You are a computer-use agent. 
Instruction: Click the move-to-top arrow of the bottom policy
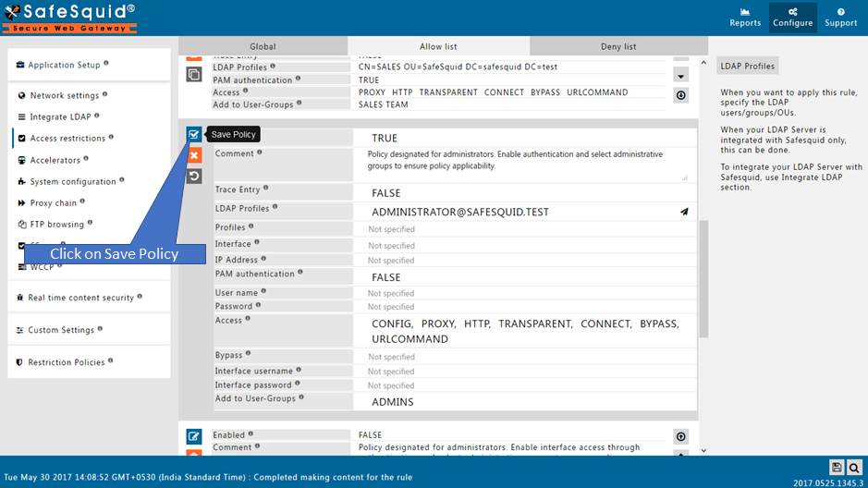pyautogui.click(x=681, y=436)
